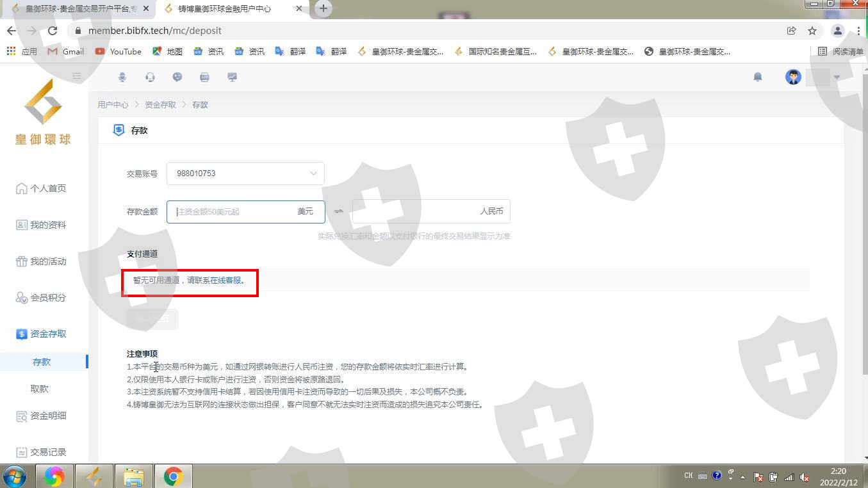Image resolution: width=868 pixels, height=488 pixels.
Task: Select 存款 submenu item
Action: click(x=42, y=362)
